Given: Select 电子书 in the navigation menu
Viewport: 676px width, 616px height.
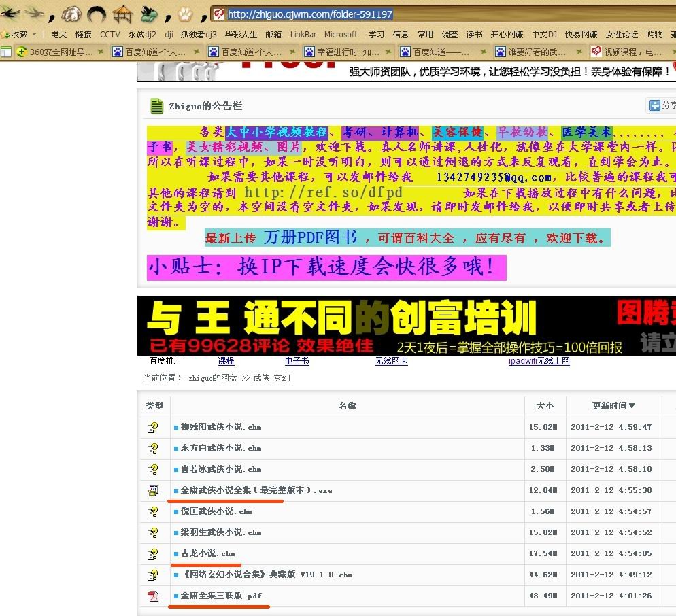Looking at the screenshot, I should point(296,361).
